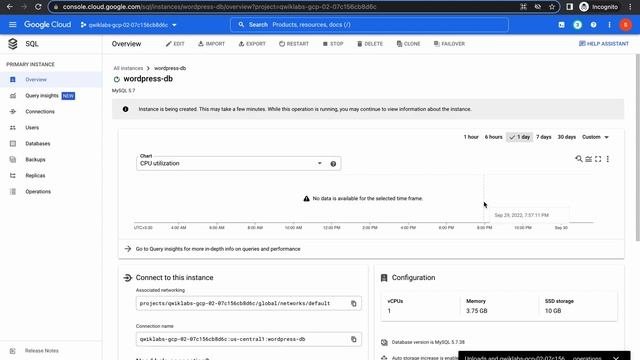Open Query insights in the sidebar

pyautogui.click(x=51, y=96)
